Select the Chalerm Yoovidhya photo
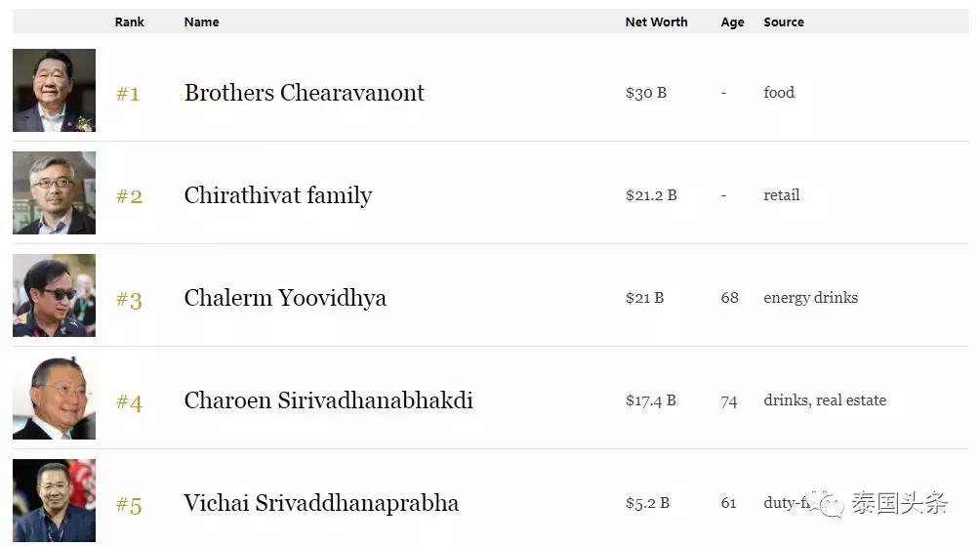Screen dimensions: 980x546 (x=54, y=296)
